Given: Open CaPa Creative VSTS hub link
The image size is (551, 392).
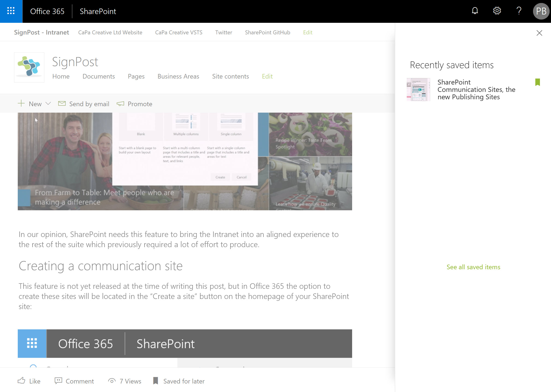Looking at the screenshot, I should coord(178,32).
